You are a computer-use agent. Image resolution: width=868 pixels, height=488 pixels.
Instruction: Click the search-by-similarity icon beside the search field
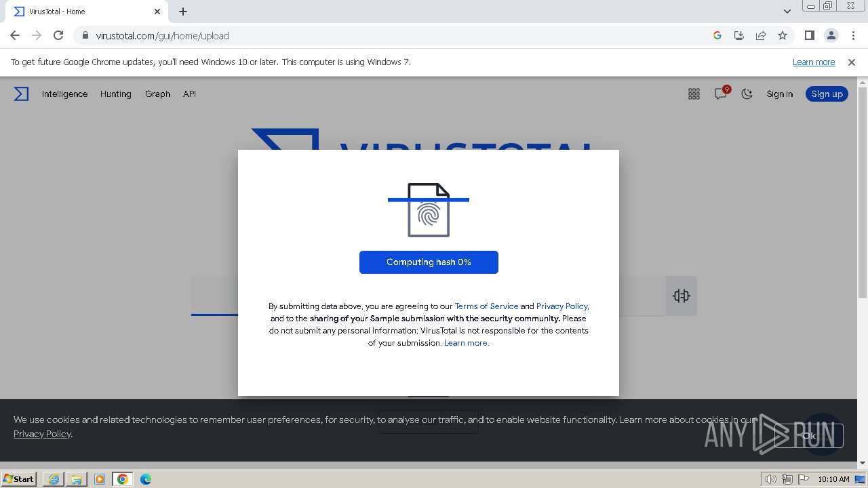[682, 296]
